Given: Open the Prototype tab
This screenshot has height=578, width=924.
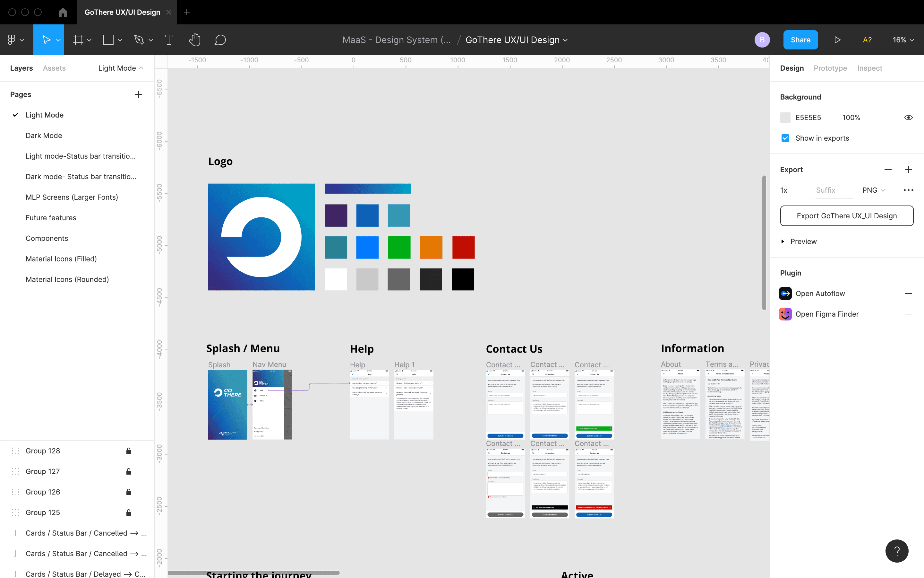Looking at the screenshot, I should 830,68.
